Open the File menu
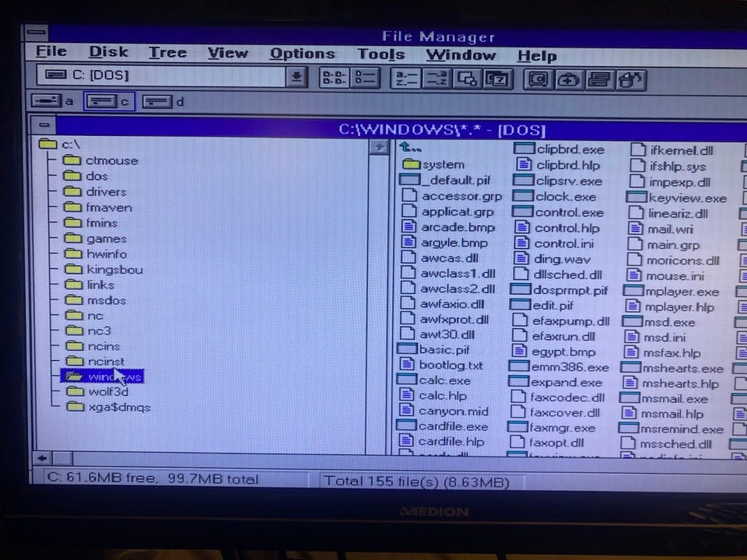This screenshot has height=560, width=747. 51,51
